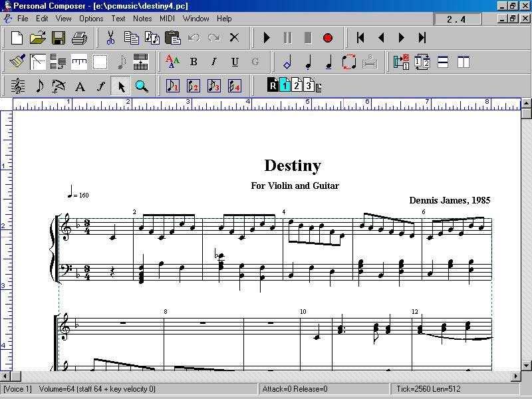Select the umbrella-shaped symbols tool
Image resolution: width=532 pixels, height=399 pixels.
click(59, 86)
